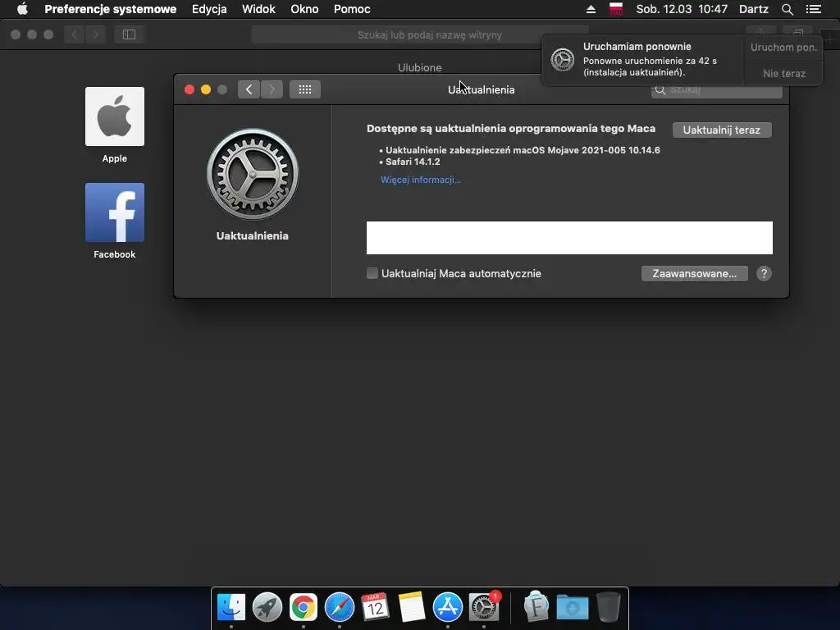Click the gear icon in restart notification
This screenshot has height=630, width=840.
(563, 59)
